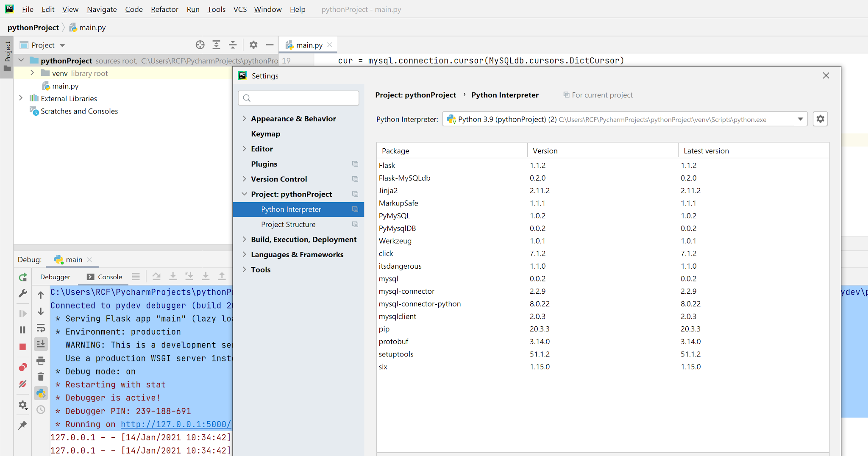Switch to the Debugger tab
The height and width of the screenshot is (456, 868).
click(x=55, y=277)
